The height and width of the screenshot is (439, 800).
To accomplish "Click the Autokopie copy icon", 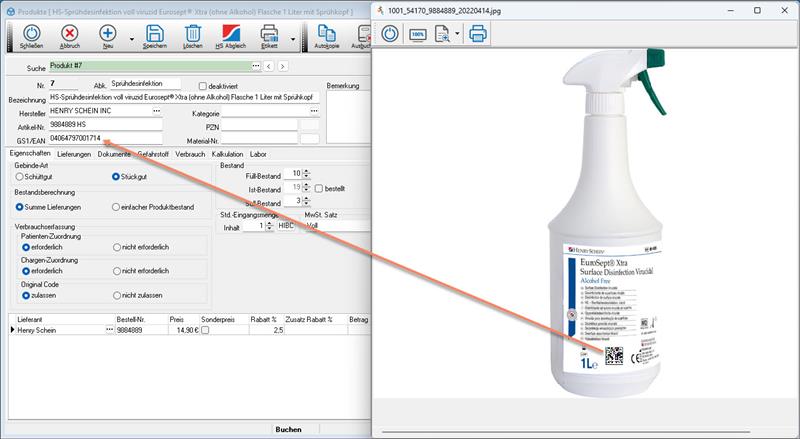I will [325, 34].
